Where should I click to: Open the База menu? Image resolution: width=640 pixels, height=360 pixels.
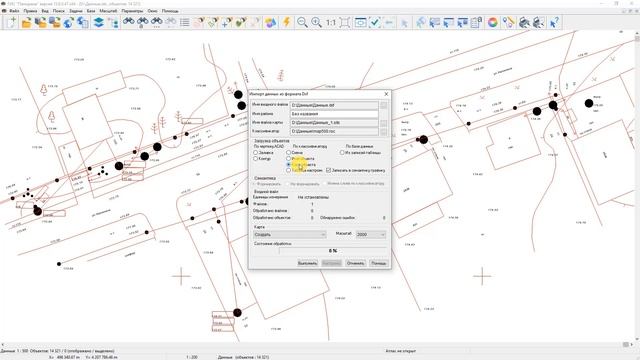(x=91, y=11)
